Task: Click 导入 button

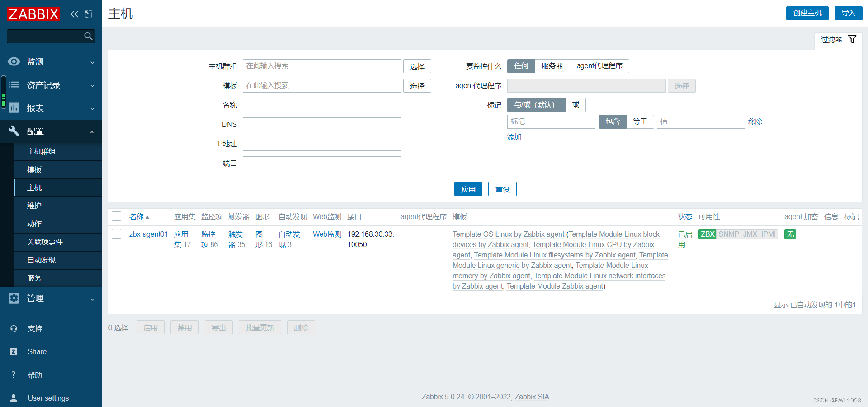Action: pos(849,13)
